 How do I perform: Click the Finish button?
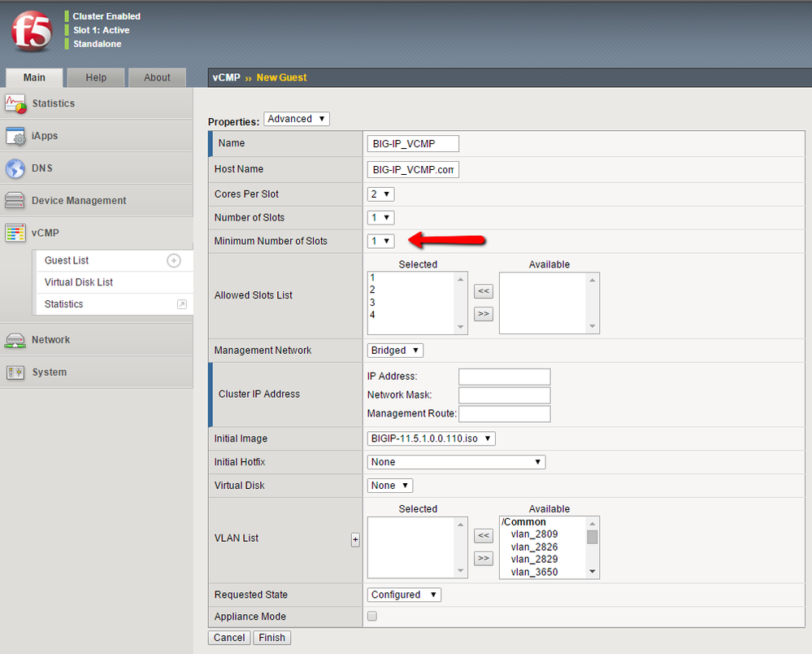pos(271,638)
